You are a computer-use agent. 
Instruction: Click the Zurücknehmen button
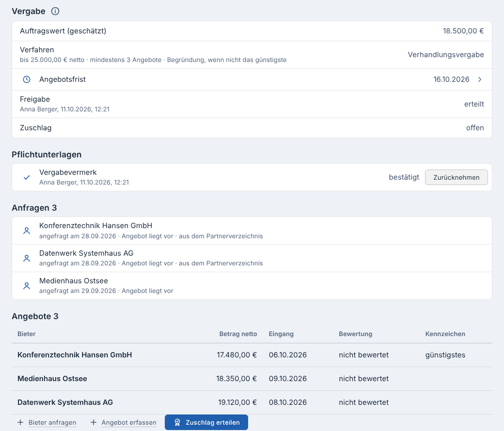(456, 177)
